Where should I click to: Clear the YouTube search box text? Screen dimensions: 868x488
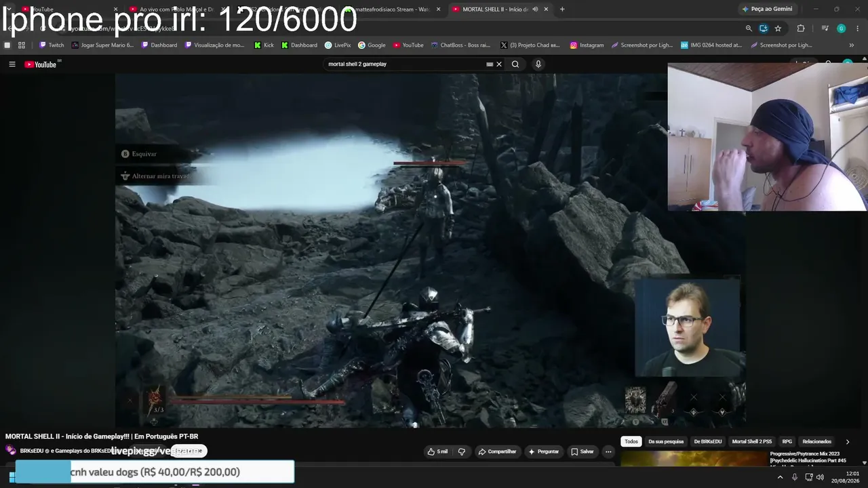click(x=499, y=64)
